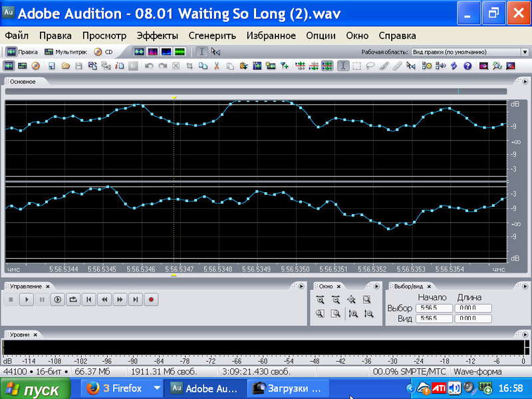Screen dimensions: 532x399
Task: Click zoom in to left edge of selection
Action: point(320,314)
